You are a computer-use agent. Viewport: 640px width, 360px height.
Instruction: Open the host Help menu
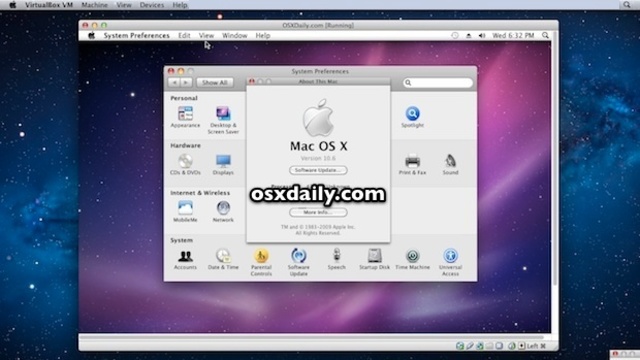[180, 5]
